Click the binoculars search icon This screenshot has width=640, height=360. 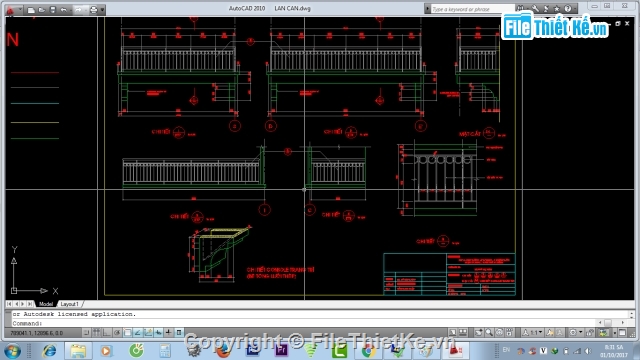[520, 9]
